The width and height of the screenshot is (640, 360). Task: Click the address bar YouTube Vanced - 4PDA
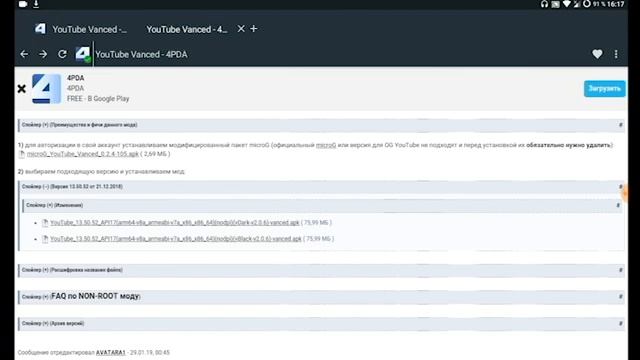[x=141, y=54]
